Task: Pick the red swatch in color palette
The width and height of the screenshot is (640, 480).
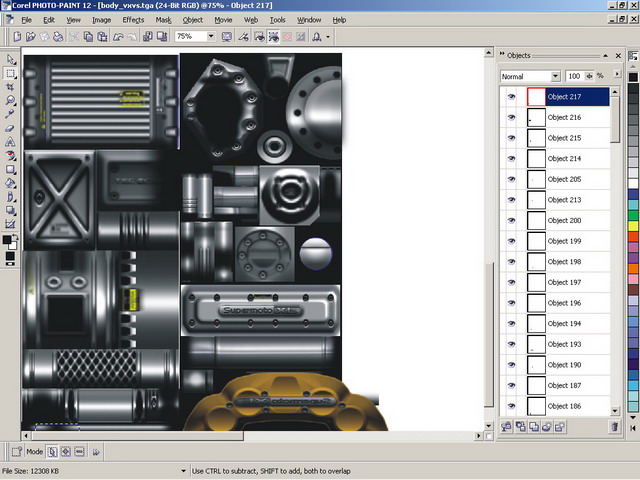Action: coord(633,238)
